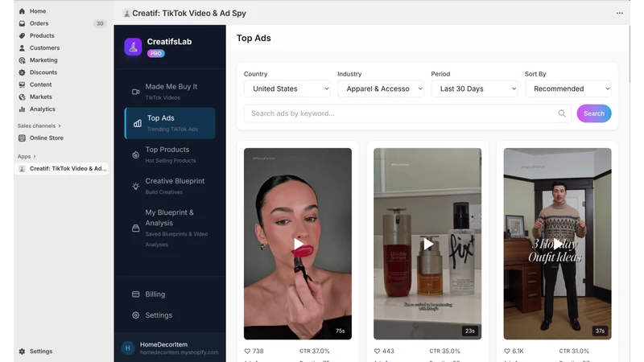Open the Period dropdown showing Last 30 Days
Image resolution: width=644 pixels, height=362 pixels.
point(474,88)
